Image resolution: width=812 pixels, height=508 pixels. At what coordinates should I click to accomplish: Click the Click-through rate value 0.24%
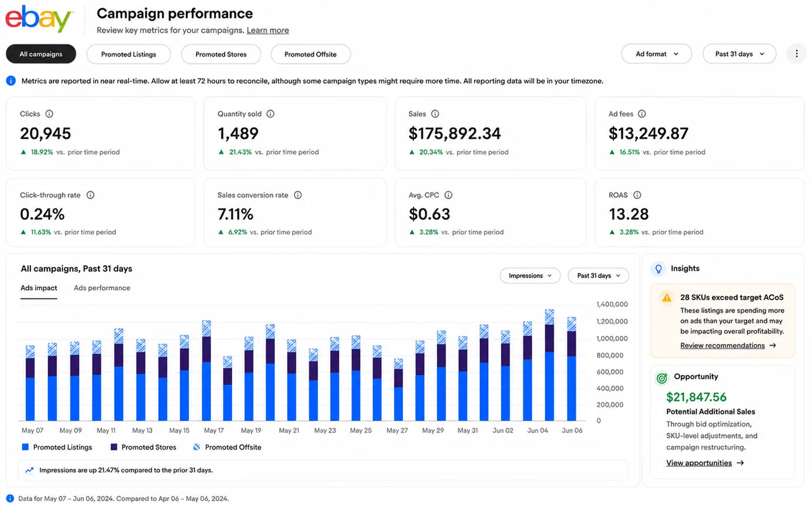coord(42,214)
